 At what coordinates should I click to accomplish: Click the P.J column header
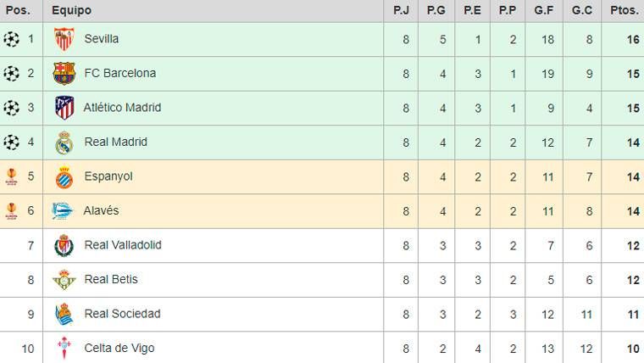(x=403, y=10)
